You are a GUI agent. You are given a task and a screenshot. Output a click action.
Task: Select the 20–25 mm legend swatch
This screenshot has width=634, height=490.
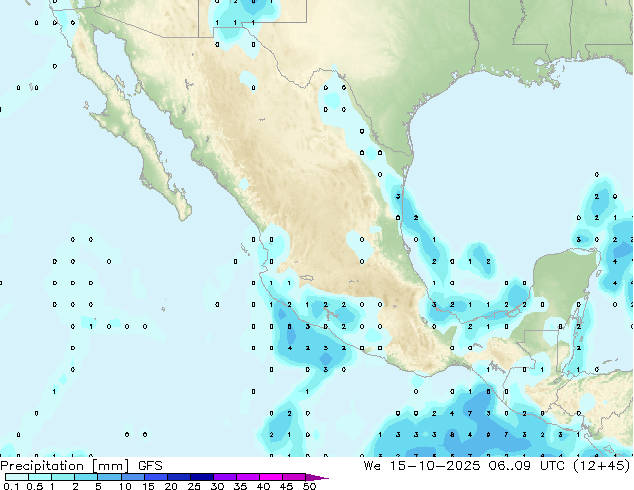click(x=179, y=477)
